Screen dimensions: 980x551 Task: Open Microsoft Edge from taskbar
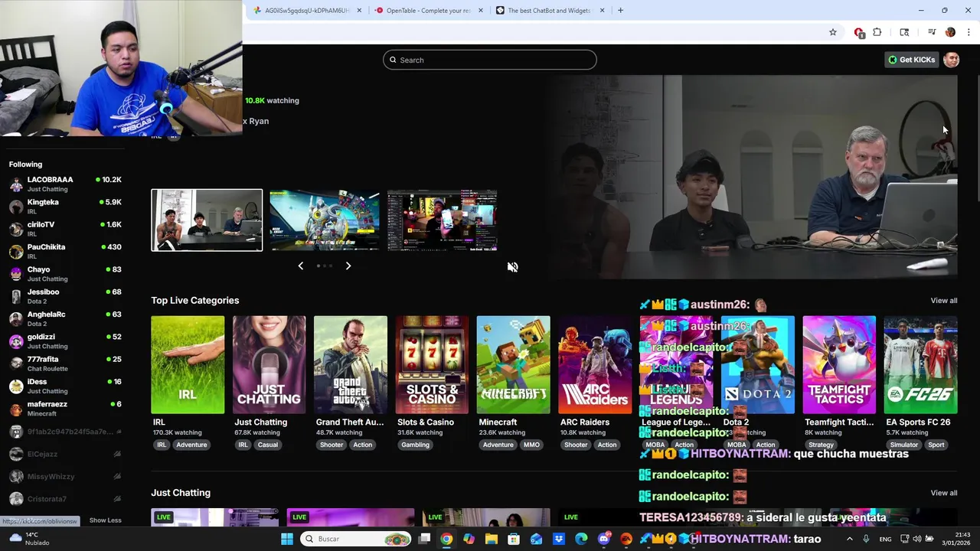tap(581, 539)
